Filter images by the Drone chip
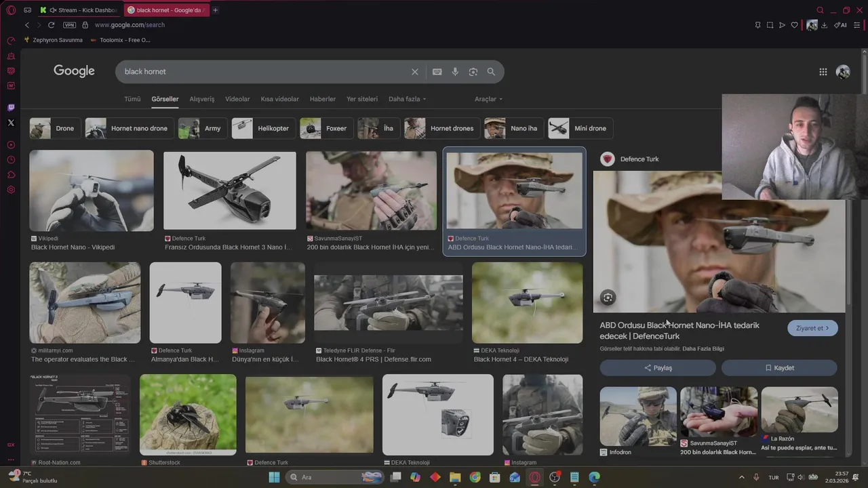Screen dimensions: 868x488 point(55,128)
